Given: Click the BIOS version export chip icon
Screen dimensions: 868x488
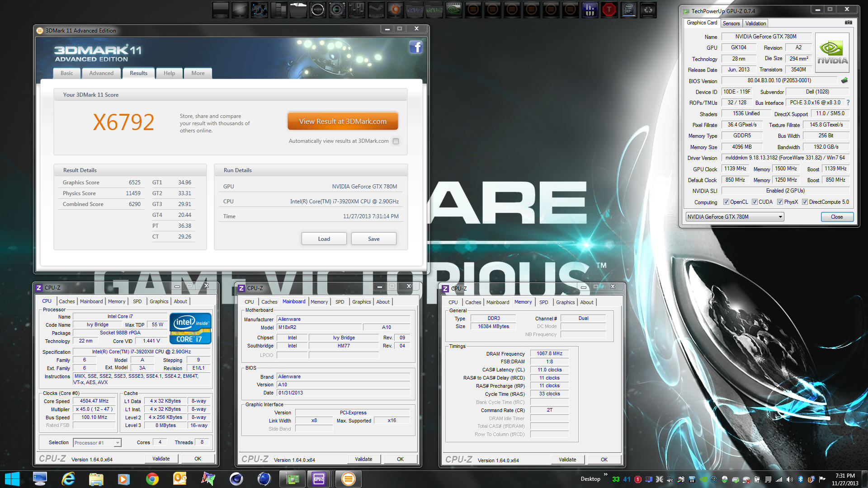Looking at the screenshot, I should pos(844,80).
